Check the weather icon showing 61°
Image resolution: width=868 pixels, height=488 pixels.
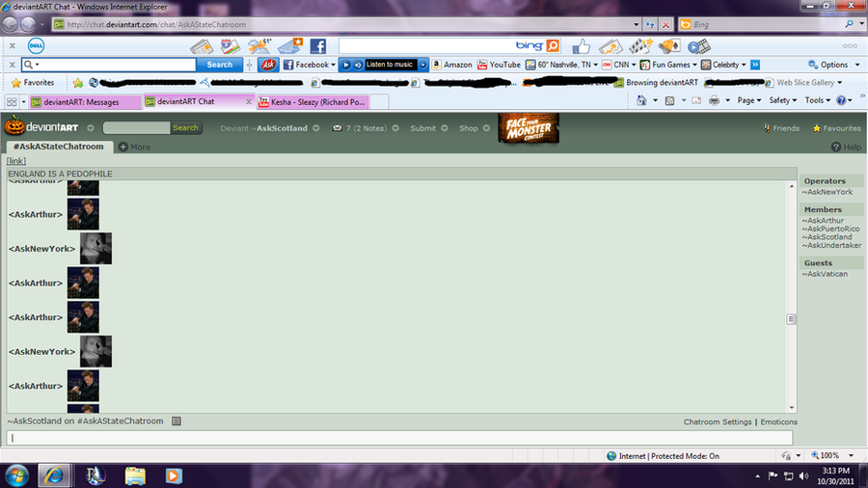[x=259, y=46]
